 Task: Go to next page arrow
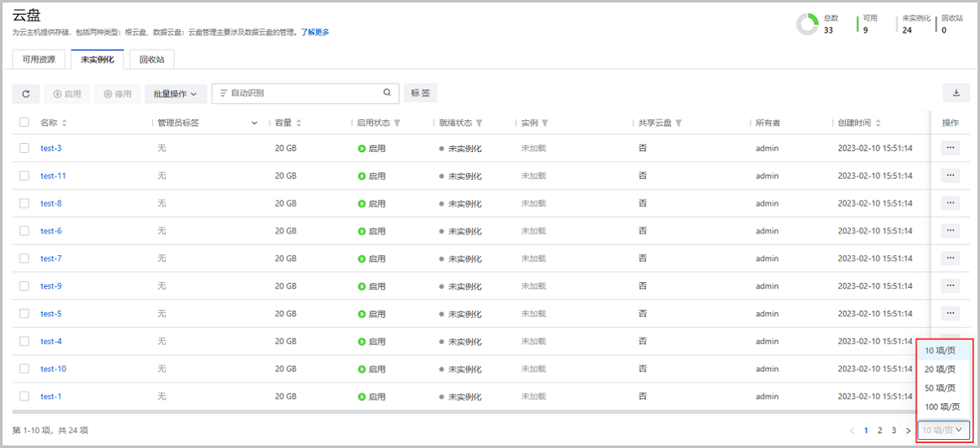(x=908, y=430)
